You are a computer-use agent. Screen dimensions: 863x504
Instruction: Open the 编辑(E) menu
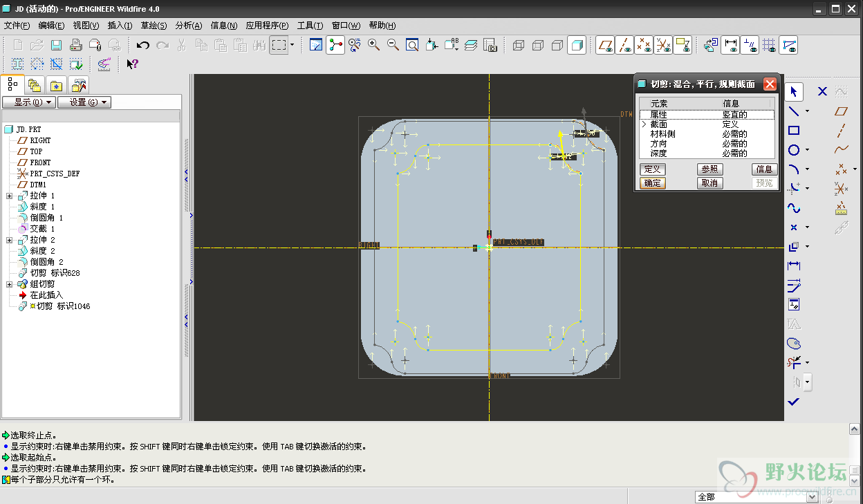click(x=51, y=26)
